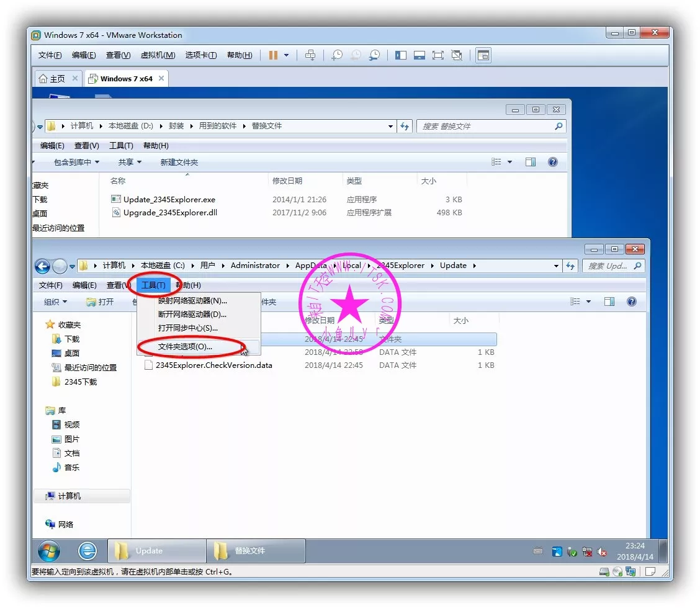Click the 共享 toolbar button

(x=130, y=162)
